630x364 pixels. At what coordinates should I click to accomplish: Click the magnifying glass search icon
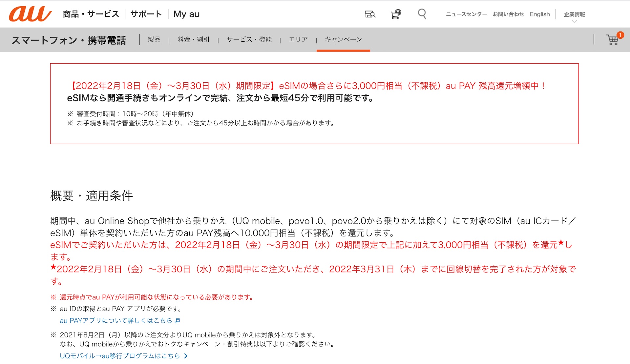pos(422,14)
